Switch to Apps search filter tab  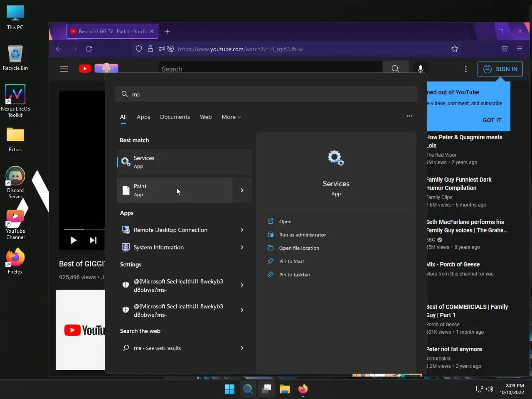[143, 117]
